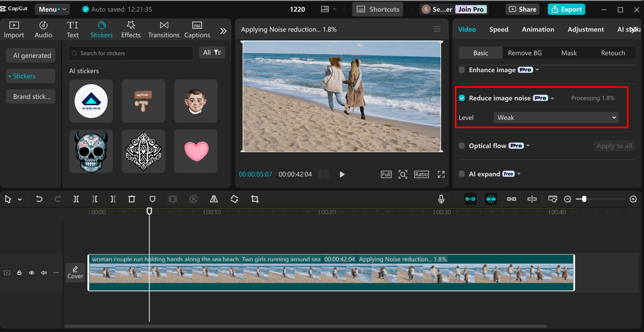Click the Shortcuts button

(377, 9)
